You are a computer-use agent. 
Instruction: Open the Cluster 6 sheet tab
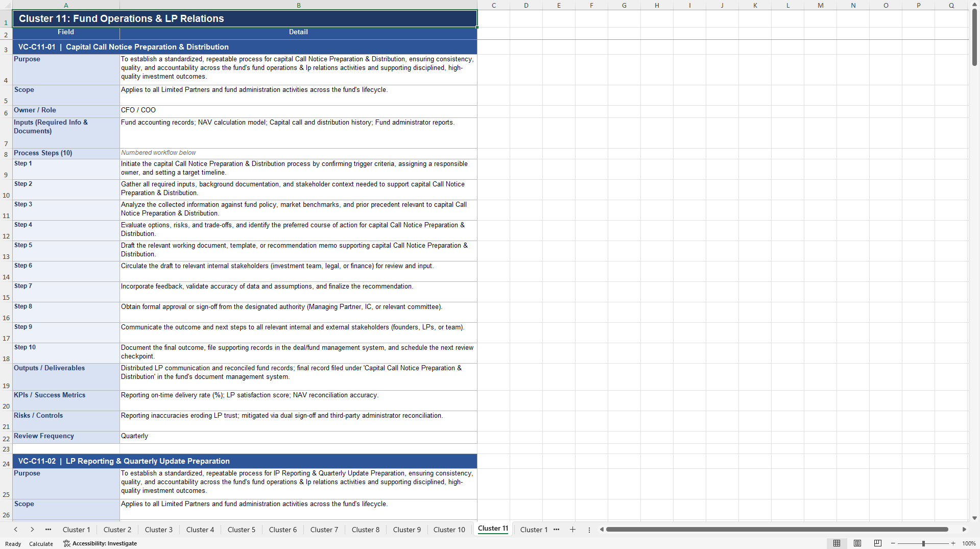[x=283, y=530]
